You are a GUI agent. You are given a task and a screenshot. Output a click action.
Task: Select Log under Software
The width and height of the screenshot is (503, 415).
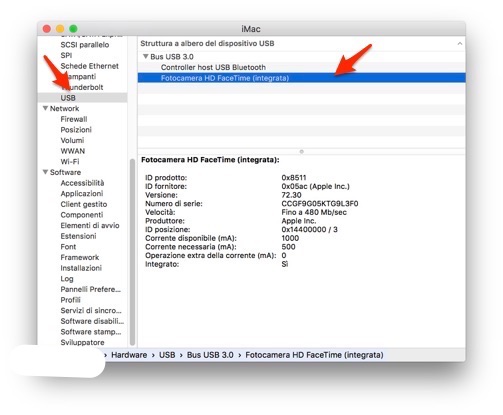coord(67,279)
